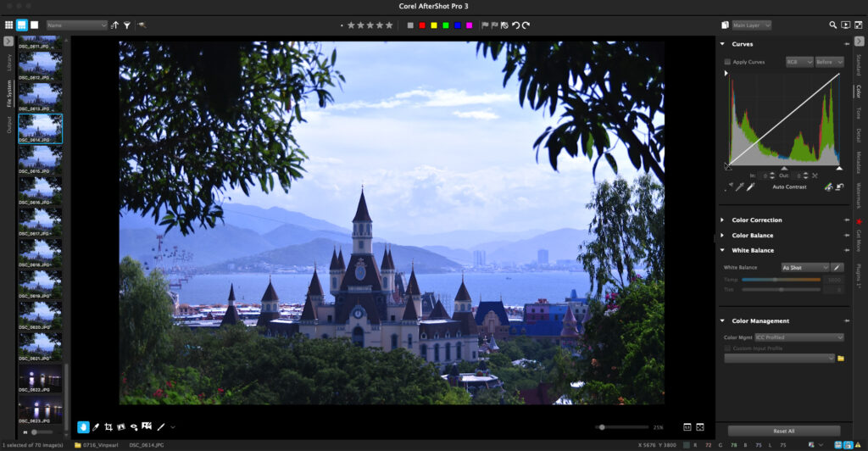The image size is (868, 451).
Task: Select thumbnail DSC_0618.JPG
Action: point(40,253)
